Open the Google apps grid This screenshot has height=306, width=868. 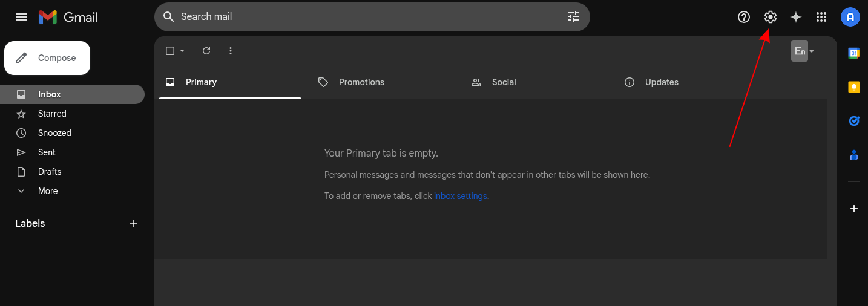pyautogui.click(x=821, y=17)
